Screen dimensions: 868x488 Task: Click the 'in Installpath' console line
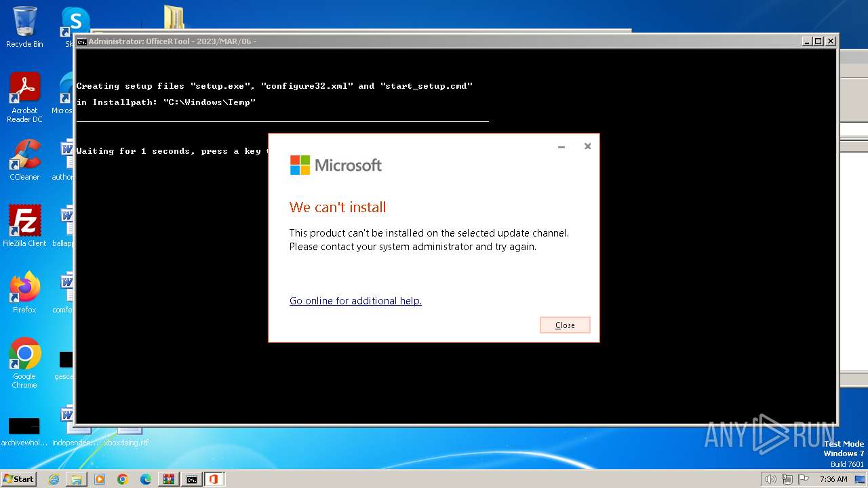[166, 102]
